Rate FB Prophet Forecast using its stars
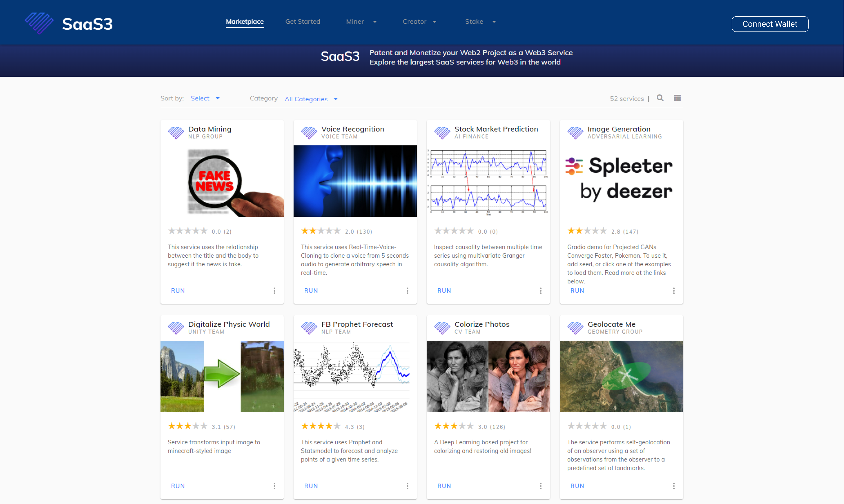This screenshot has width=844, height=504. pos(320,426)
